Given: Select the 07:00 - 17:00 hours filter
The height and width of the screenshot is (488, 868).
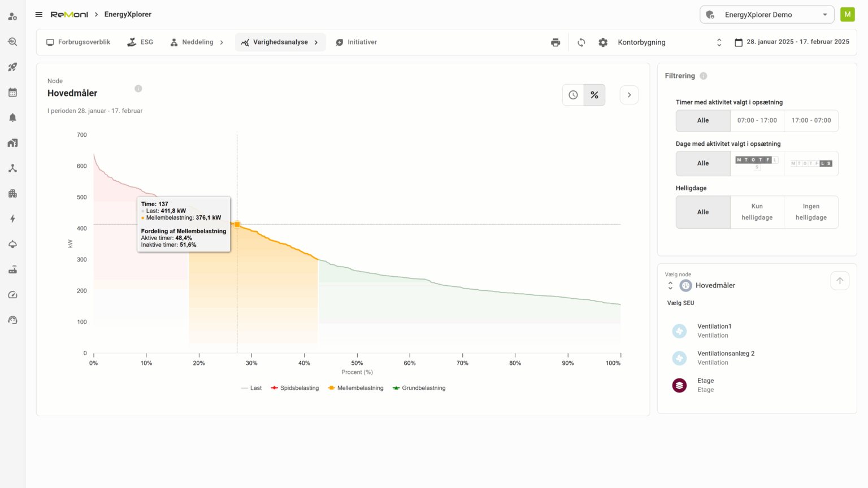Looking at the screenshot, I should 757,120.
